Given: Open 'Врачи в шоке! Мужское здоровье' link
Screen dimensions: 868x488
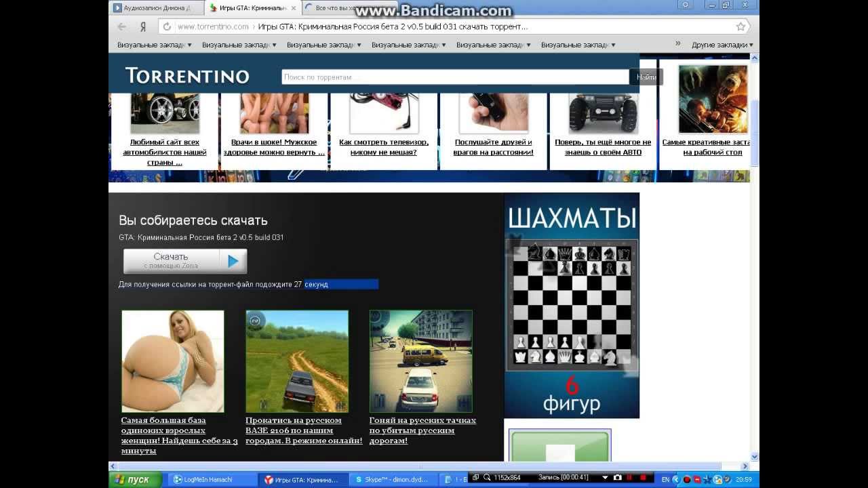Looking at the screenshot, I should click(x=274, y=147).
